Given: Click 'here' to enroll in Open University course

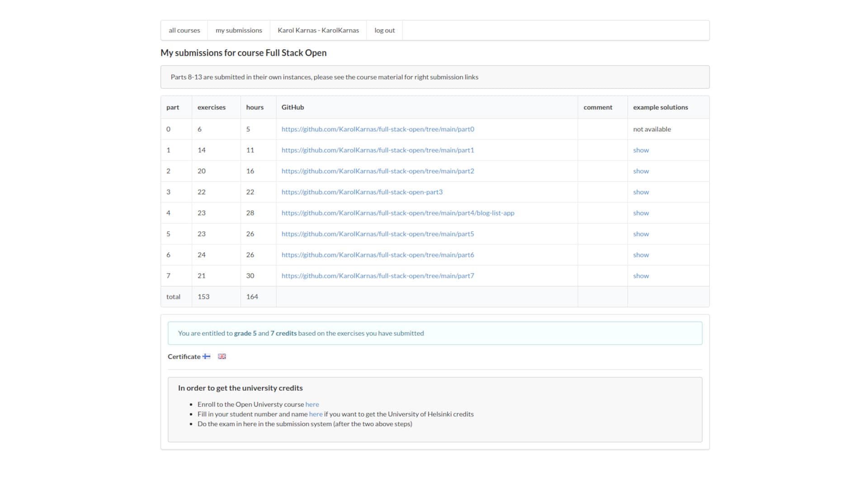Looking at the screenshot, I should tap(312, 404).
